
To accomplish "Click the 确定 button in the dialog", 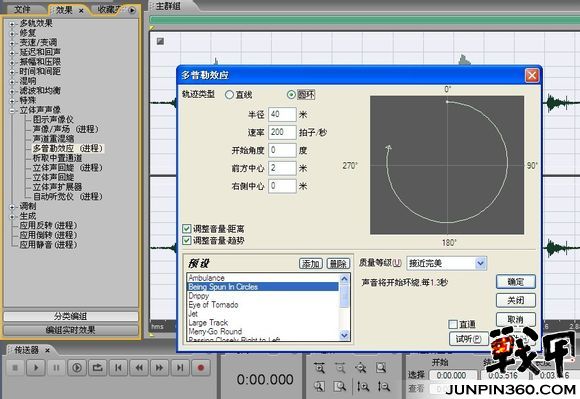I will coord(516,282).
